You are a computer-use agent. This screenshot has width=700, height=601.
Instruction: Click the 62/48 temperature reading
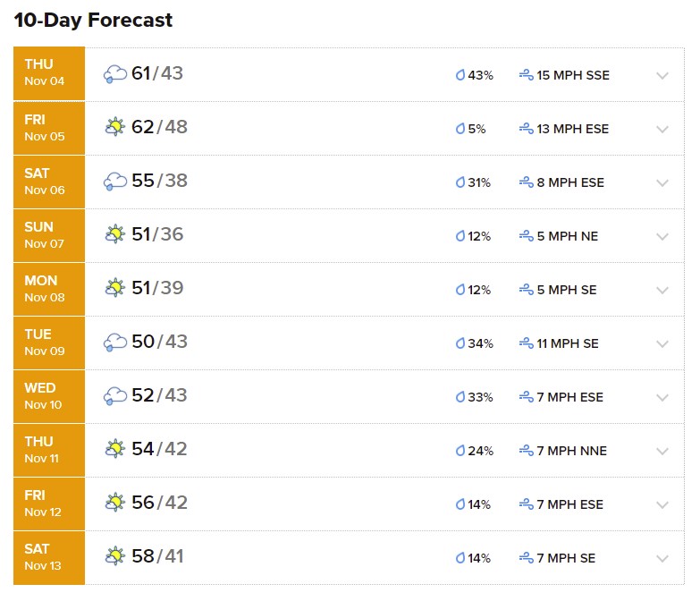pyautogui.click(x=159, y=127)
